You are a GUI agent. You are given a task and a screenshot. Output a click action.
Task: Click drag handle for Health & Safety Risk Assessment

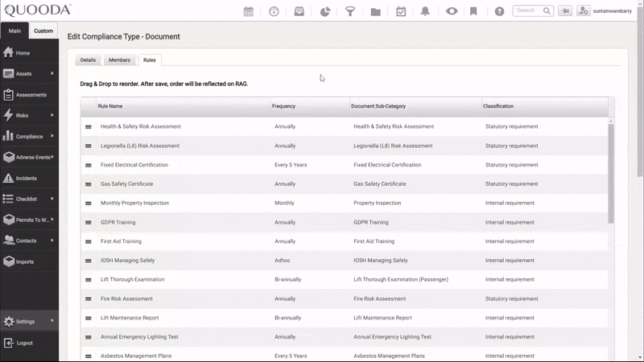[x=89, y=127]
